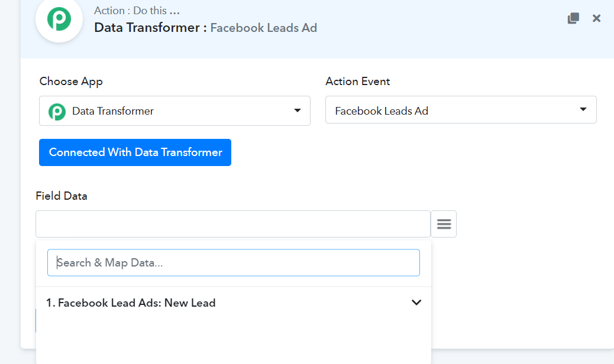Click the "Choose App" field label

coord(71,82)
